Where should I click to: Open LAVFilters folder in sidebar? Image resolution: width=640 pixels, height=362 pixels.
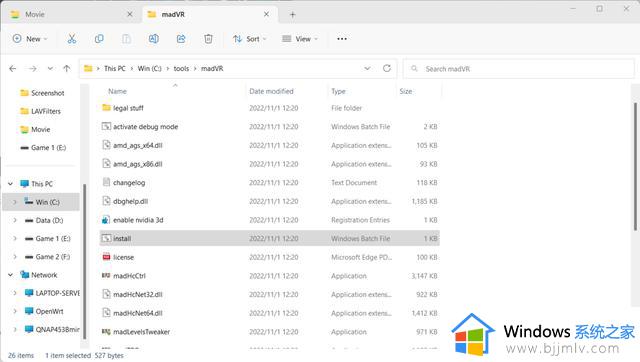[41, 111]
